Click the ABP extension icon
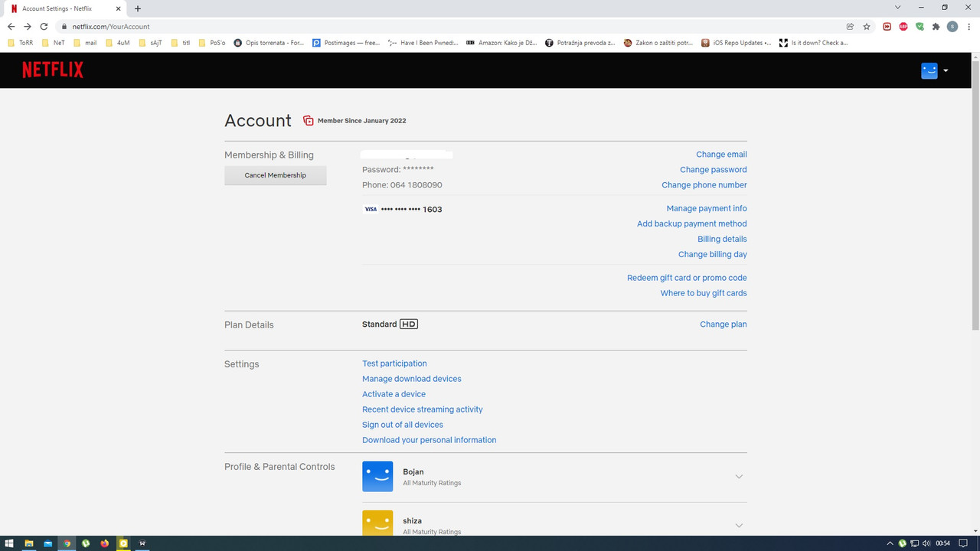This screenshot has height=551, width=980. pos(903,26)
